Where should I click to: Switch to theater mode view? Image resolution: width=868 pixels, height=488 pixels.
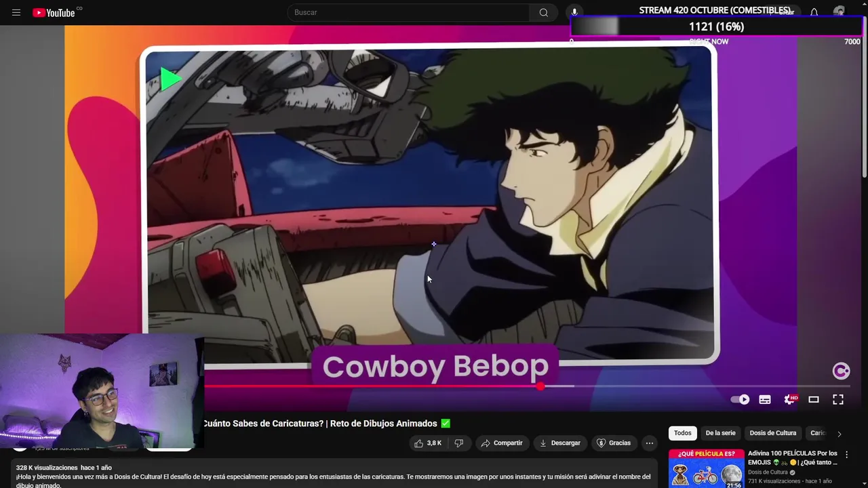tap(814, 399)
